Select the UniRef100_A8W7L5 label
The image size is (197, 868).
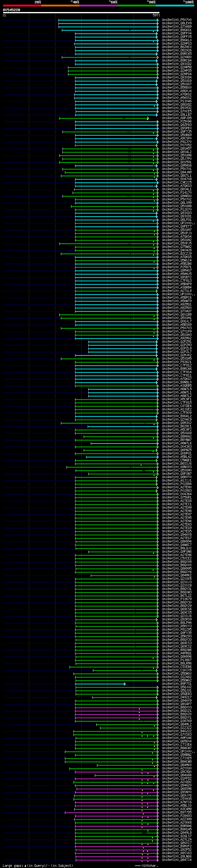pos(177,389)
